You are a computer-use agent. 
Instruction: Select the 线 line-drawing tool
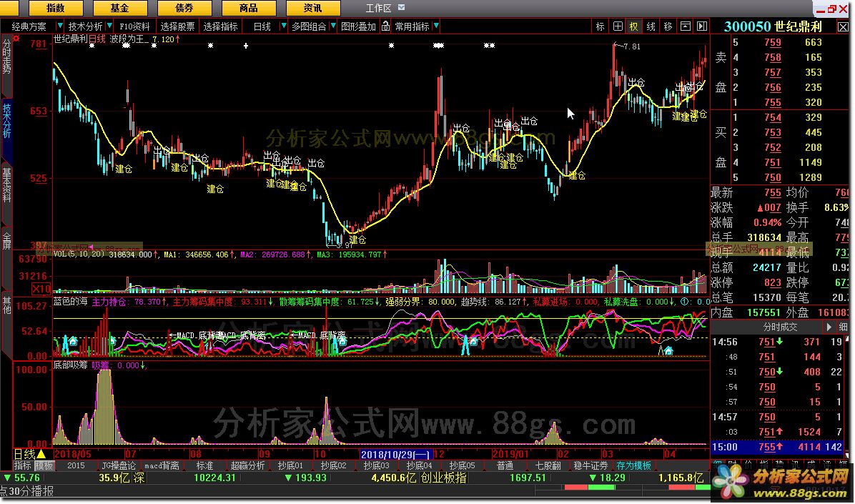(x=651, y=26)
